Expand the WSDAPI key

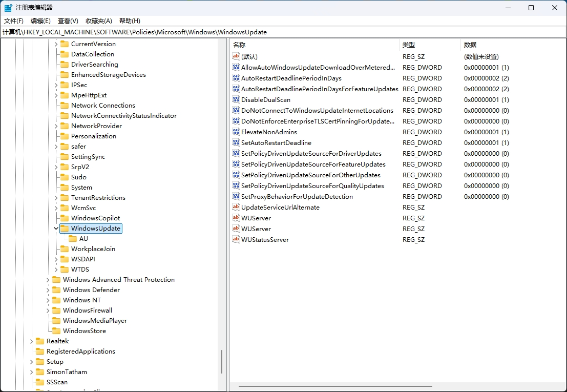(x=56, y=259)
